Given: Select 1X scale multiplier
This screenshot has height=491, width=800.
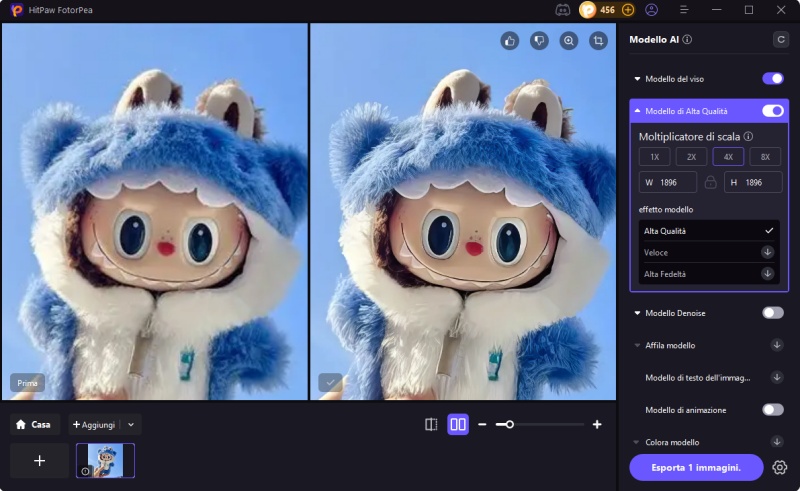Looking at the screenshot, I should point(655,157).
